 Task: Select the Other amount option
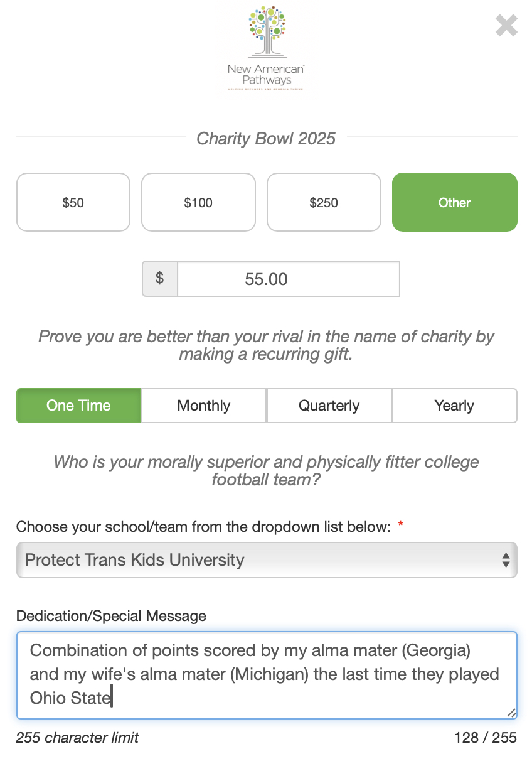[454, 202]
